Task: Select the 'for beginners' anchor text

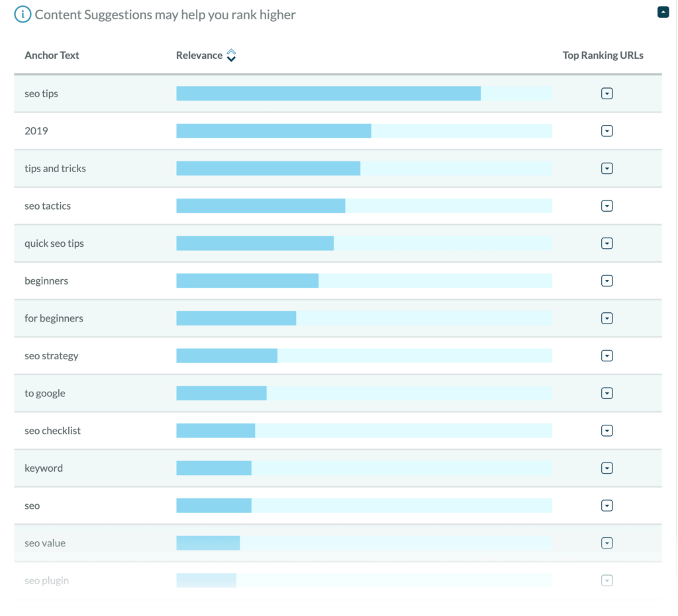Action: coord(54,318)
